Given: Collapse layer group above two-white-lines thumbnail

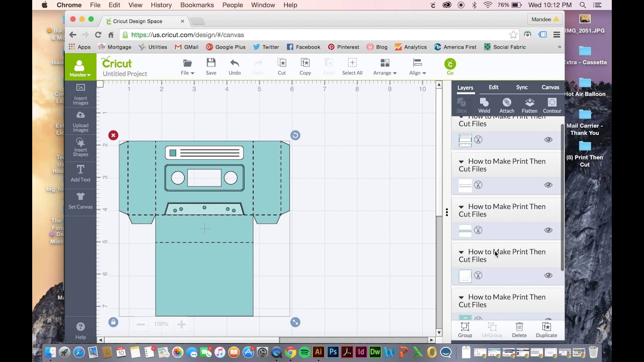Looking at the screenshot, I should pos(461,162).
